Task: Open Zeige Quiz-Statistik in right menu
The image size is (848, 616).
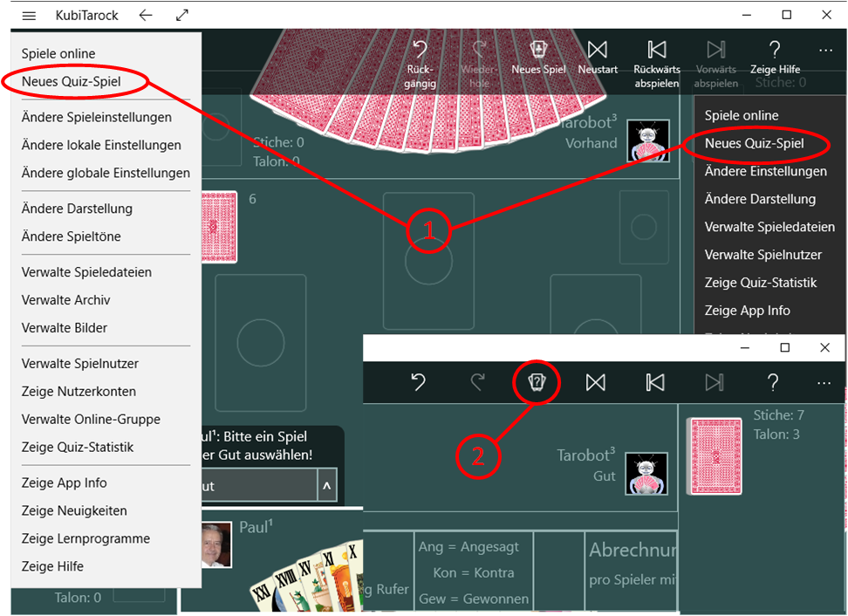Action: (761, 282)
